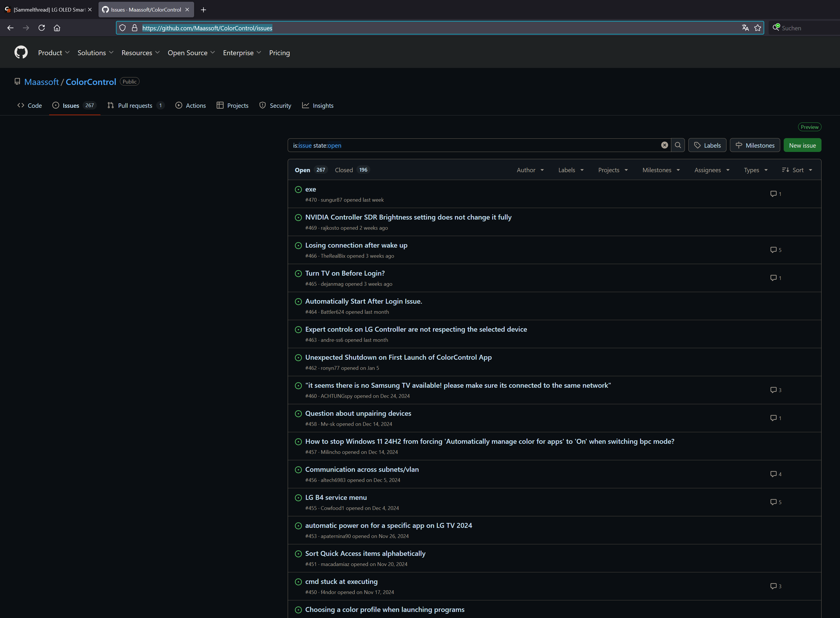Select the Pull requests icon
This screenshot has width=840, height=618.
point(110,105)
